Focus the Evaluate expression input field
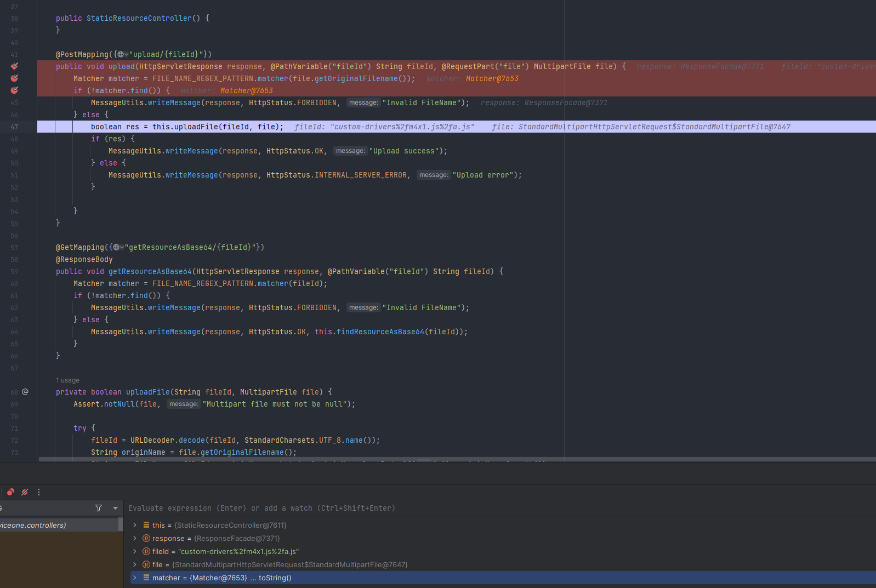 pos(499,508)
